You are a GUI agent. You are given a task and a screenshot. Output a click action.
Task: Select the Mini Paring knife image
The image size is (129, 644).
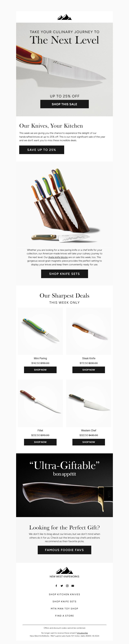point(40,331)
